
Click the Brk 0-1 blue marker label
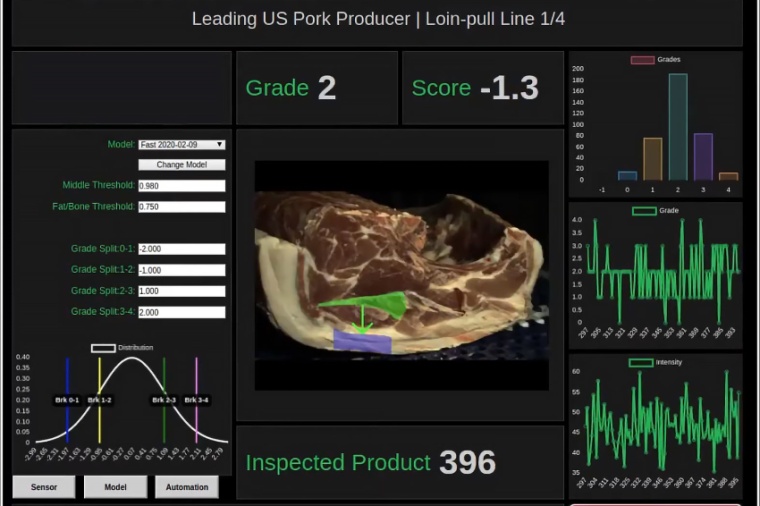[67, 400]
